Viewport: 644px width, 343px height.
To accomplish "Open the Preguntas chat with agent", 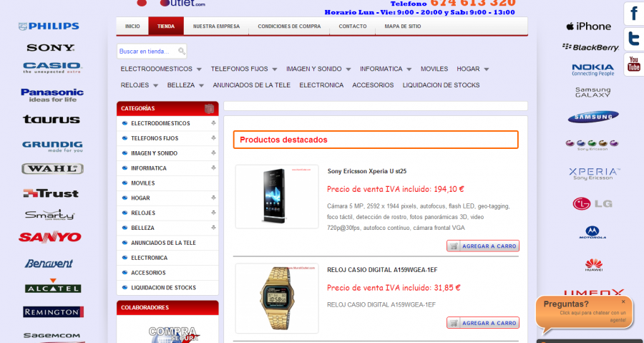I will pos(585,313).
